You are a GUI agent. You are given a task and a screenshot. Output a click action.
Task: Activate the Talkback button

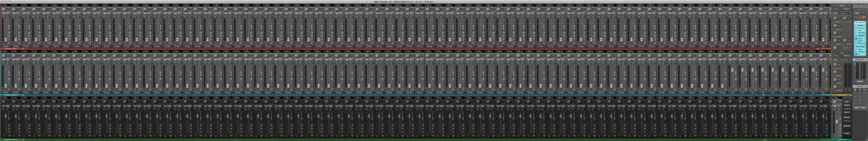tap(847, 117)
